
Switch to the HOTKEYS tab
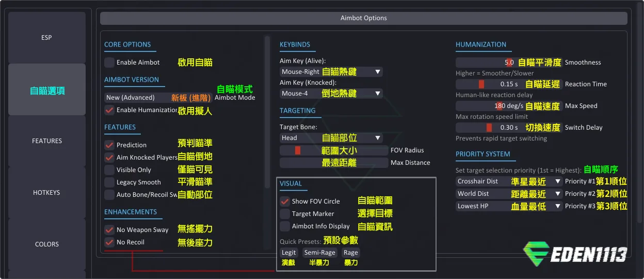tap(47, 193)
